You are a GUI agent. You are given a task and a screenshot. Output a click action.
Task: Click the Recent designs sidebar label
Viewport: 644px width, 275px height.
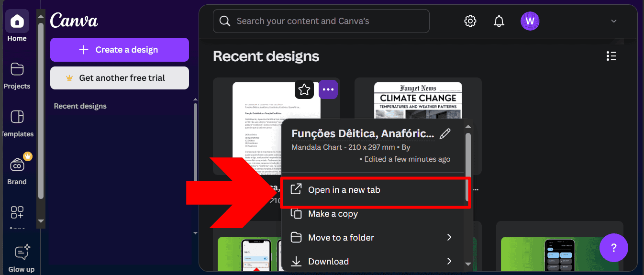[80, 106]
